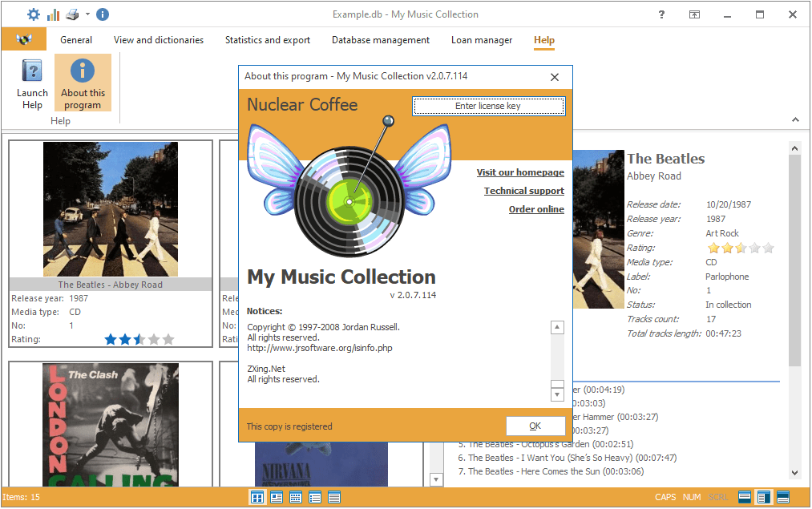
Task: Click the album list scroll down arrow
Action: pos(436,479)
